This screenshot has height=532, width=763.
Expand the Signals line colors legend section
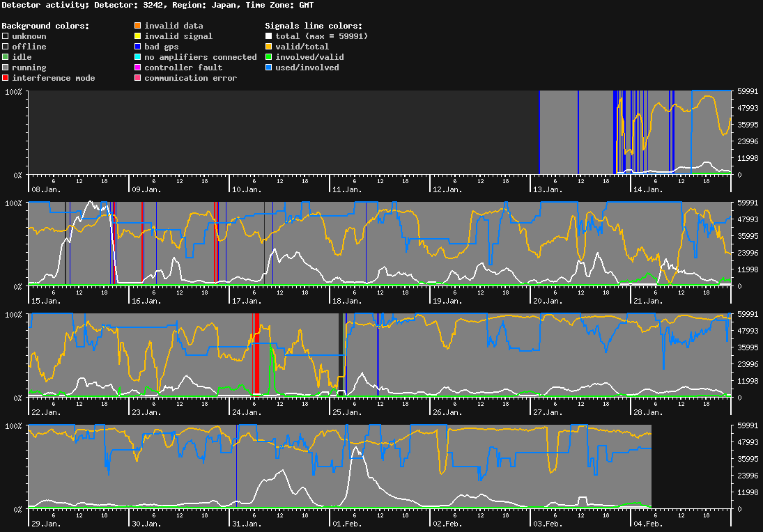[x=313, y=26]
